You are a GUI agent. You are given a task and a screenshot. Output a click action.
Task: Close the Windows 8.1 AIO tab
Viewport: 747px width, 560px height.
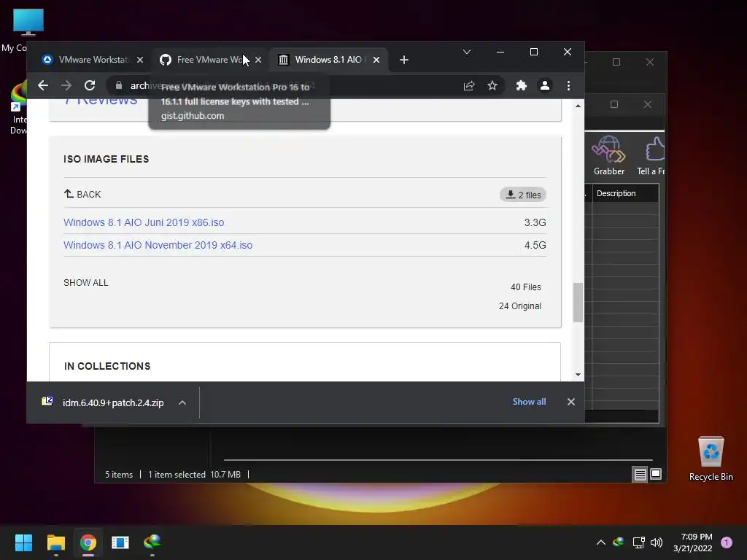coord(376,60)
